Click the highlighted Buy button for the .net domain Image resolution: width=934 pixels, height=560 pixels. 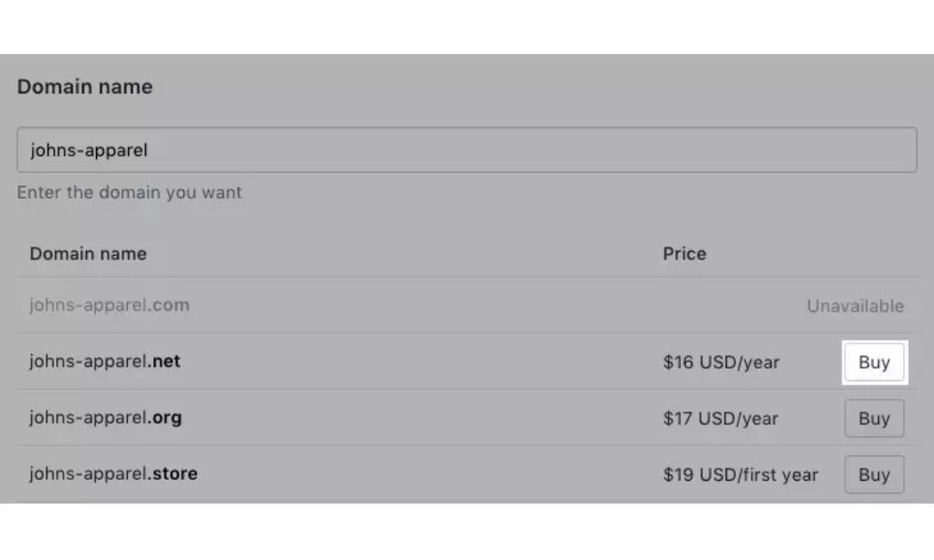click(x=874, y=362)
